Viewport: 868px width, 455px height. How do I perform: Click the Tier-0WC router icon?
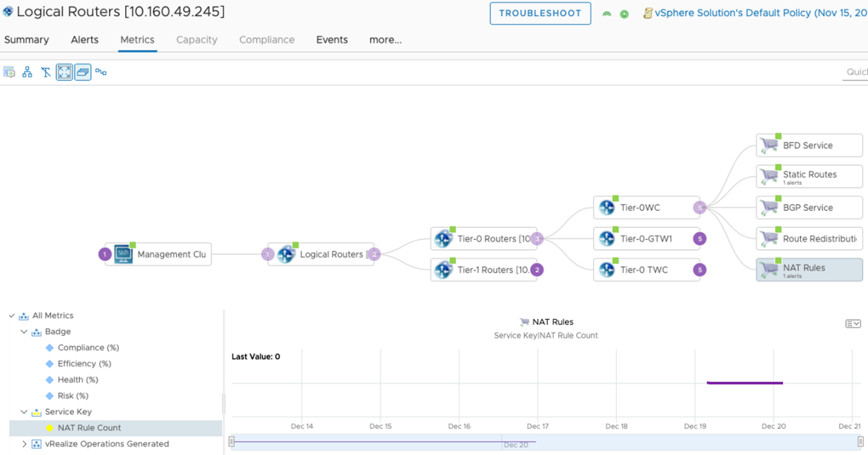click(x=607, y=208)
